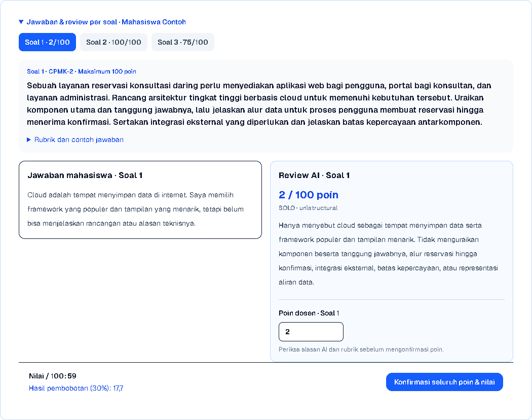This screenshot has height=420, width=532.
Task: Click the Periksa alasan AI hint text
Action: 361,349
